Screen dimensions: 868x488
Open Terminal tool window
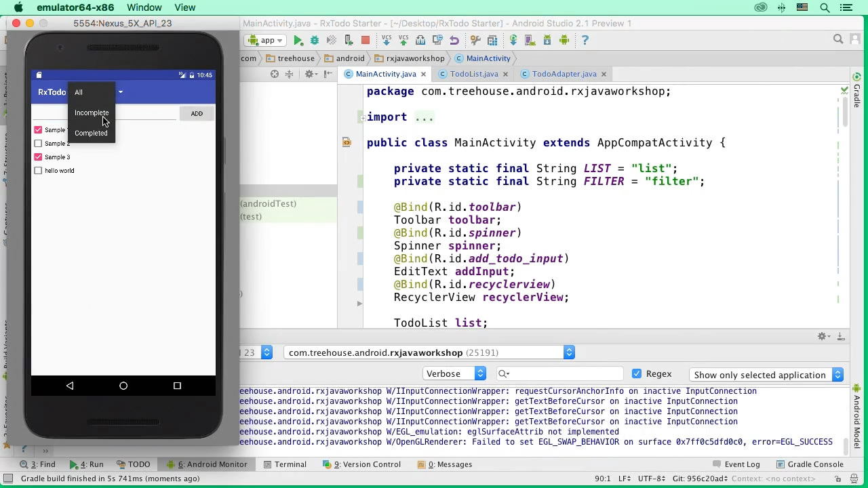[285, 464]
